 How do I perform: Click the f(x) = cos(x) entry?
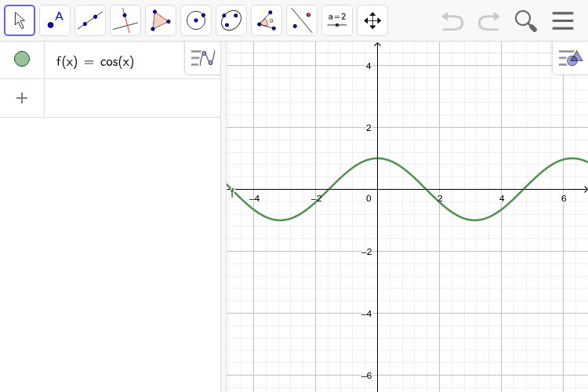pos(95,61)
